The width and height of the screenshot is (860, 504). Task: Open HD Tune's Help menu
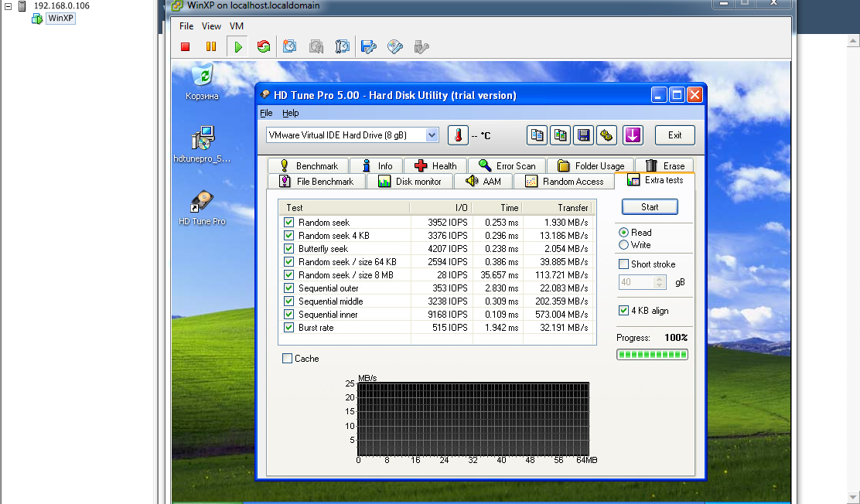(291, 113)
